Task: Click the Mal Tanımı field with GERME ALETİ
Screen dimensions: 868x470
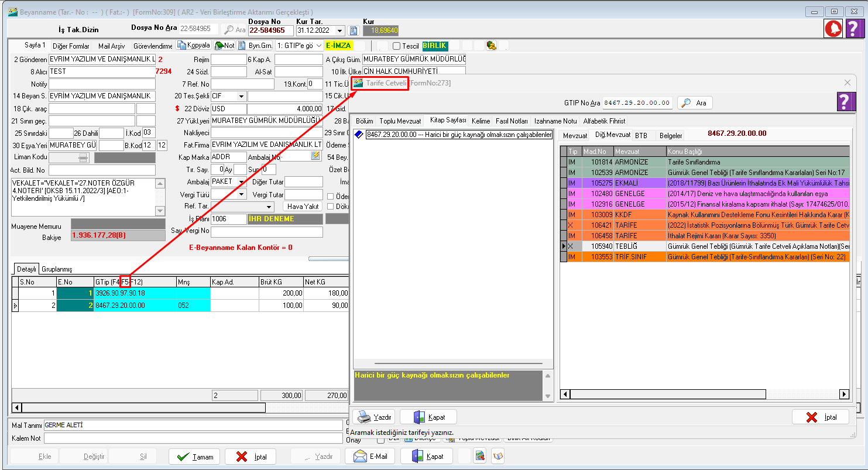Action: [193, 425]
